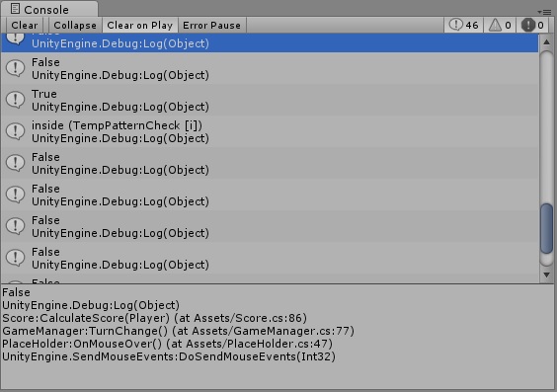The height and width of the screenshot is (392, 557).
Task: Toggle the warning message count filter
Action: [499, 26]
